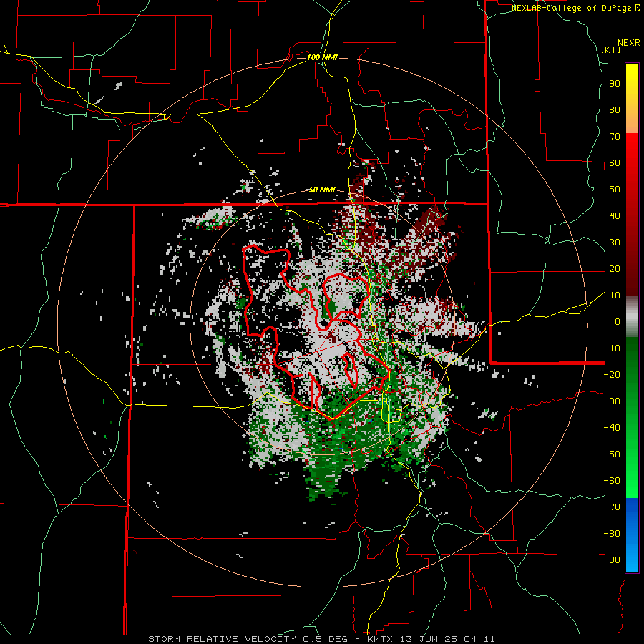Click the NEXR label above the color scale
This screenshot has height=644, width=644.
tap(629, 43)
